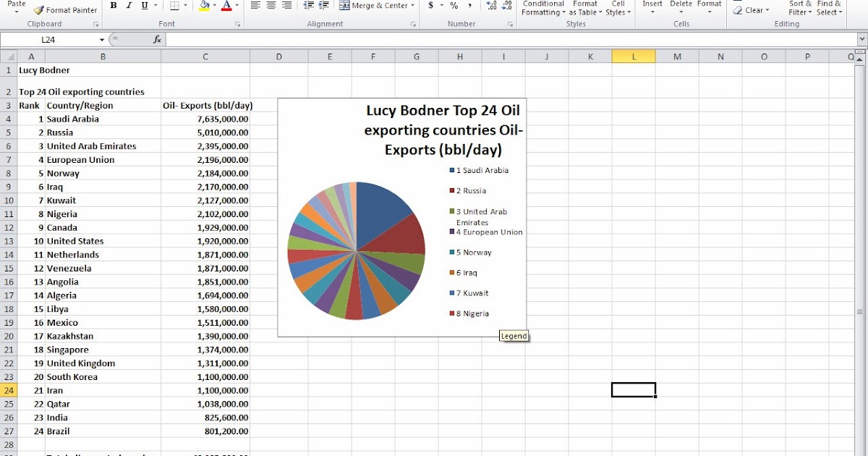Apply Accounting Number Format with dollar icon
Screen dimensions: 868x456
click(x=432, y=6)
